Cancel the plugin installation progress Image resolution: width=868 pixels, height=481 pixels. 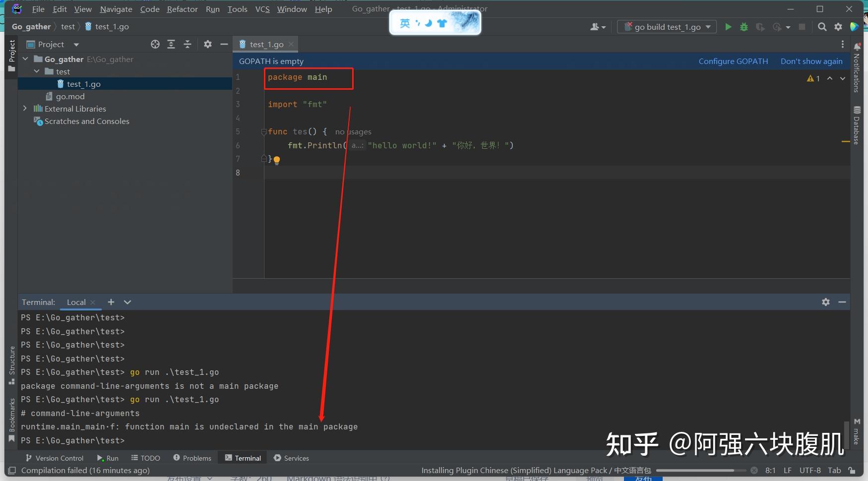click(x=754, y=470)
